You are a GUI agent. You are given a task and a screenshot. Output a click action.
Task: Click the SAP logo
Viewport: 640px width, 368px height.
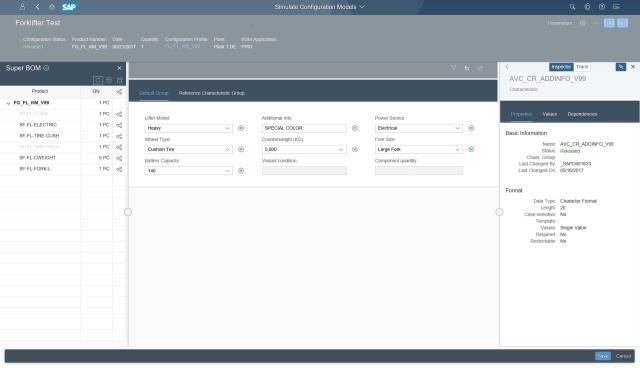69,7
